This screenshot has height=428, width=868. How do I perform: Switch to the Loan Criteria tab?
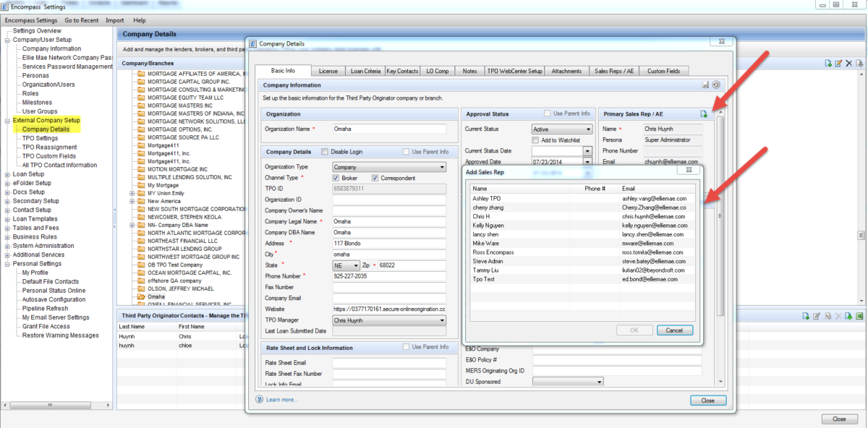[364, 71]
